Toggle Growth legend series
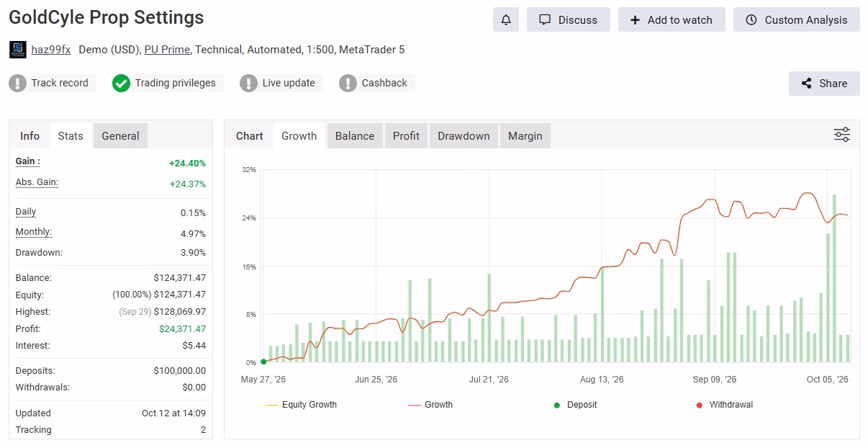The width and height of the screenshot is (868, 448). [x=430, y=405]
